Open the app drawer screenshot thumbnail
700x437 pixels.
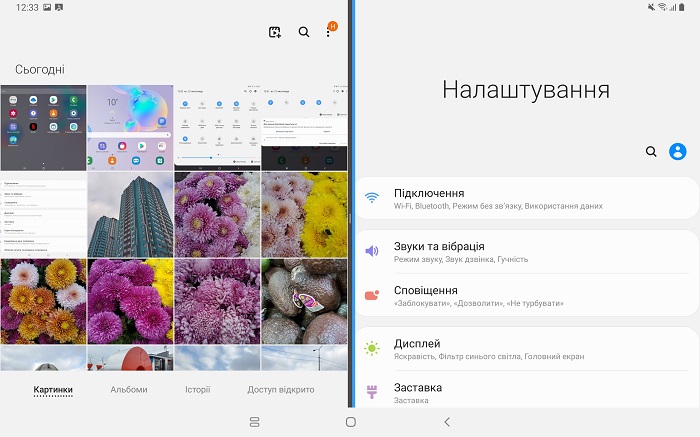[43, 128]
